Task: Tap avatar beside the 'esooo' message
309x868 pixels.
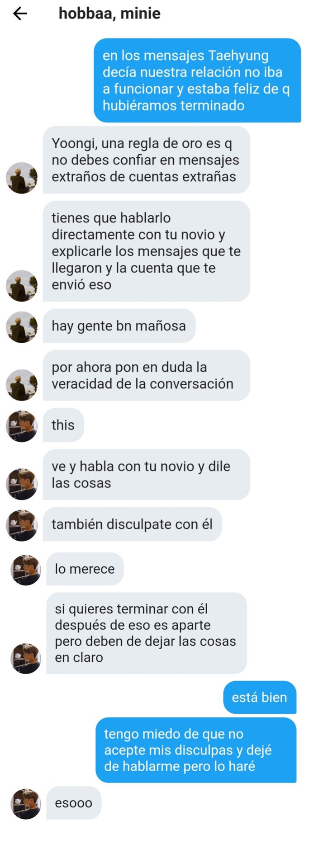Action: pos(26,804)
